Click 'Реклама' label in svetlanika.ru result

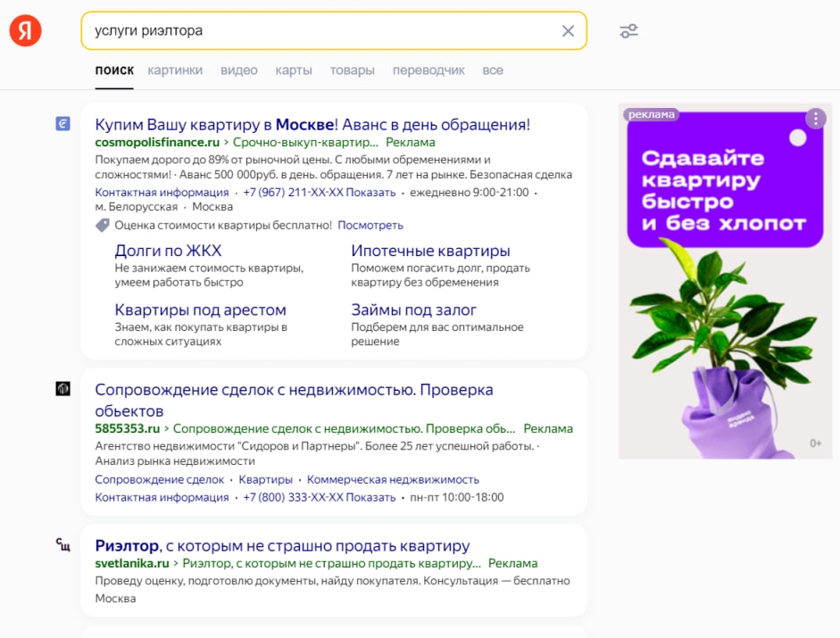tap(512, 563)
